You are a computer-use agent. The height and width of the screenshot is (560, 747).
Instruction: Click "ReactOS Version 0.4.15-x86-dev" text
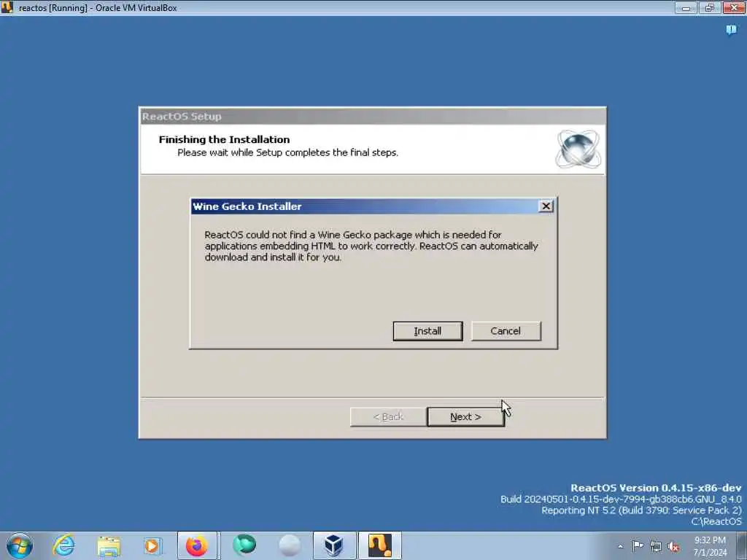point(656,488)
